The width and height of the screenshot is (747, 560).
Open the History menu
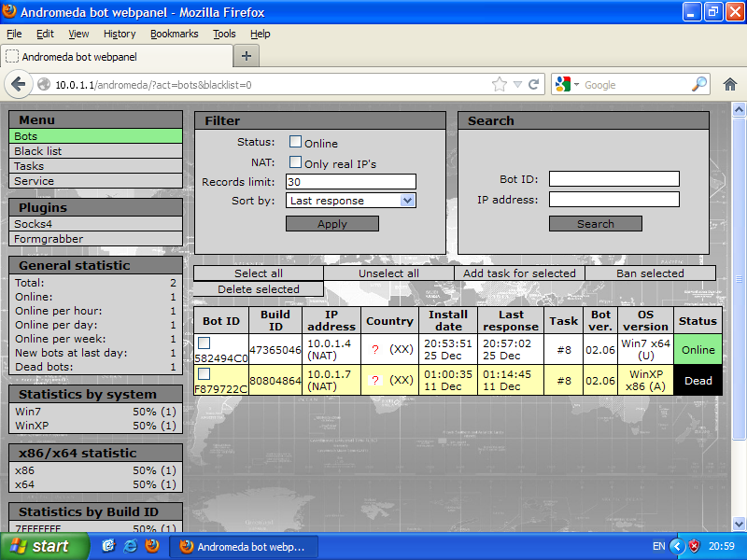point(120,34)
